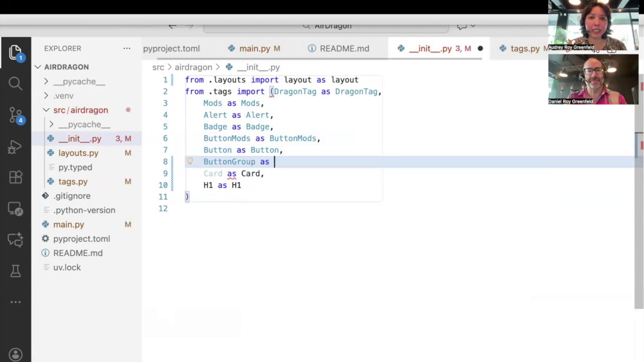Select the airdragon breadcrumb item

[193, 67]
